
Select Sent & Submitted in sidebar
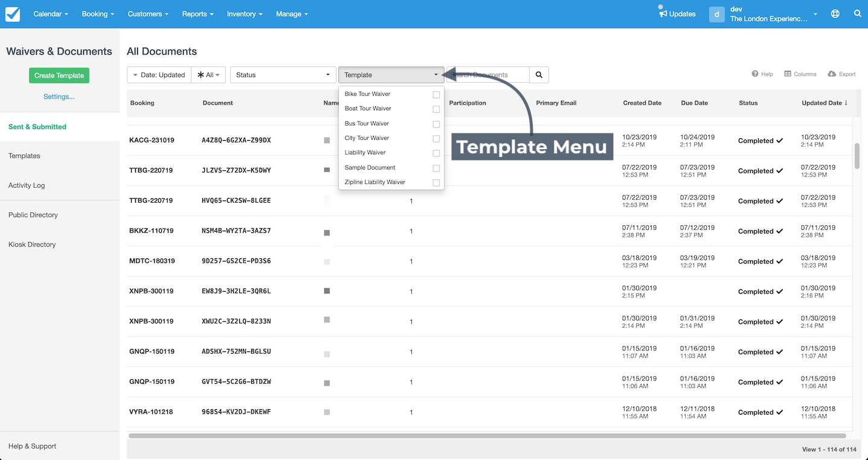[x=37, y=127]
